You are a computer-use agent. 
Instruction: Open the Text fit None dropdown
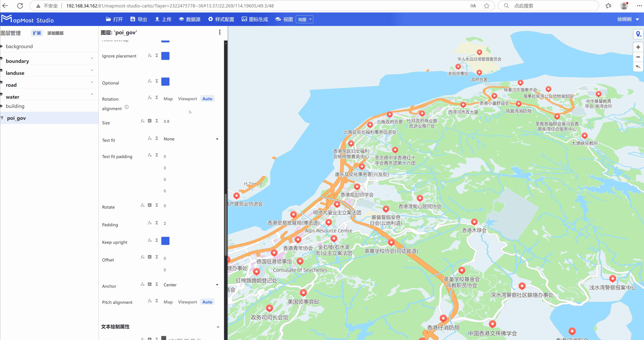[x=191, y=139]
